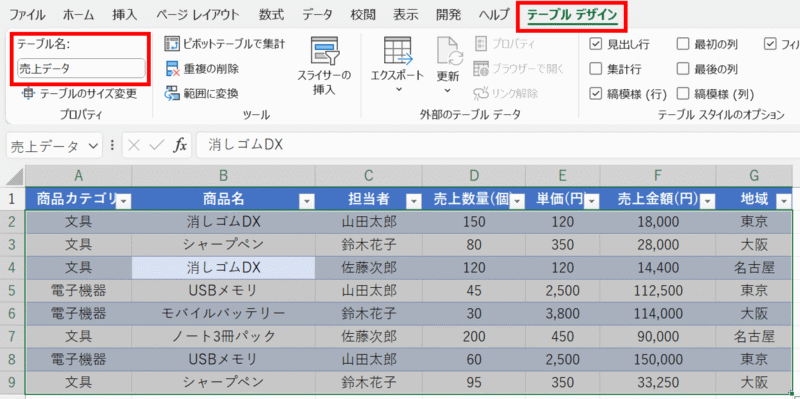The image size is (800, 399).
Task: Click テーブルのサイズ変更 icon
Action: (x=29, y=93)
